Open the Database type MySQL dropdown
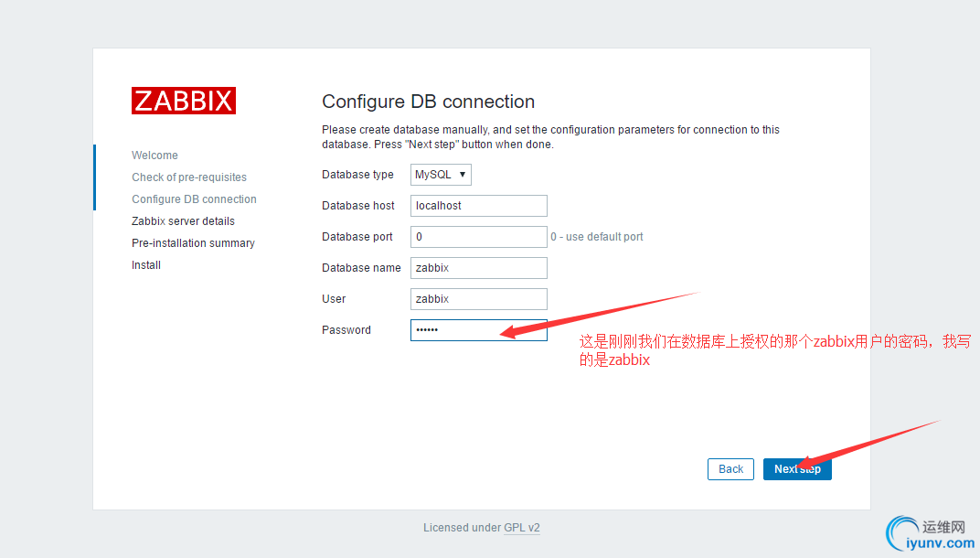Screen dimensions: 980x558 (441, 175)
